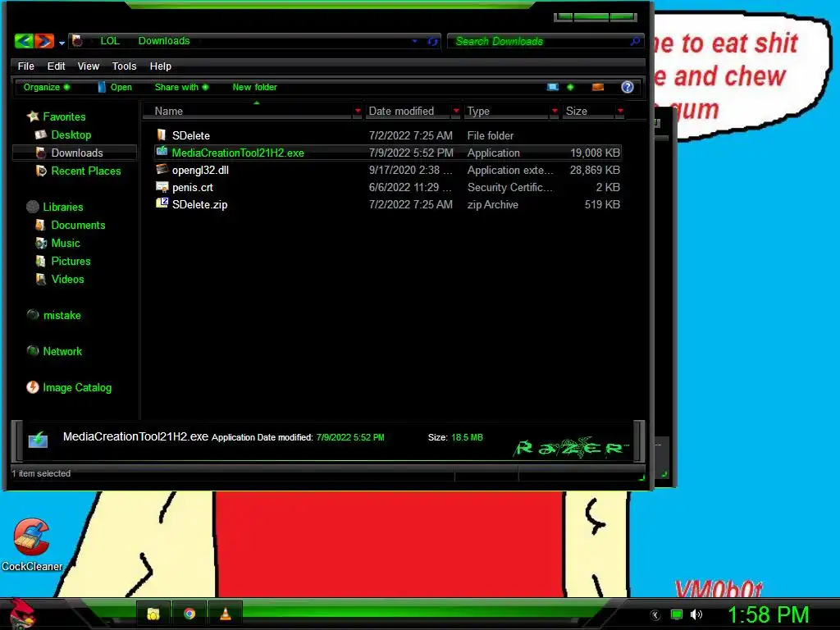Select the SDelete.zip archive
840x630 pixels.
tap(388, 204)
